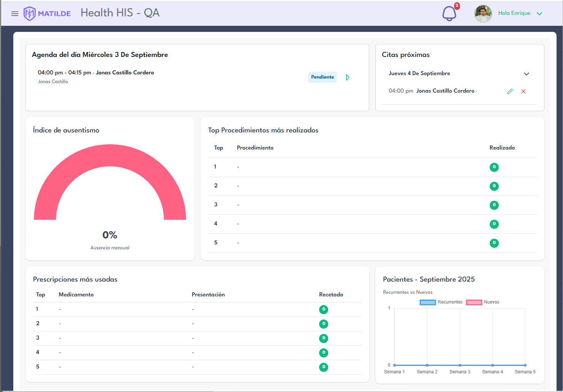Expand the Hola Enrique user dropdown arrow
The width and height of the screenshot is (563, 392).
click(539, 14)
